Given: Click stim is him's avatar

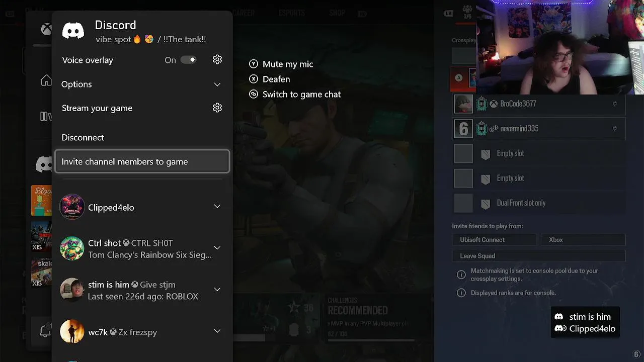Looking at the screenshot, I should (72, 290).
